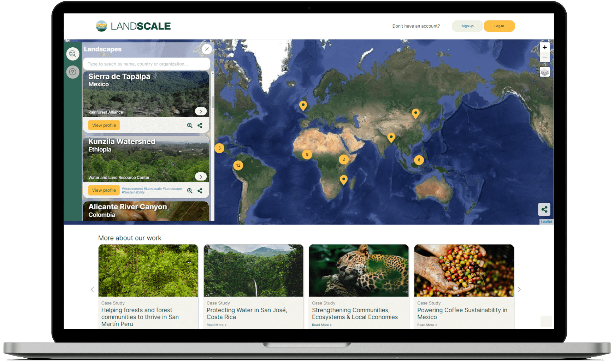Viewport: 614px width, 364px height.
Task: Expand Sierra de Tapalpa card arrow
Action: [x=201, y=111]
